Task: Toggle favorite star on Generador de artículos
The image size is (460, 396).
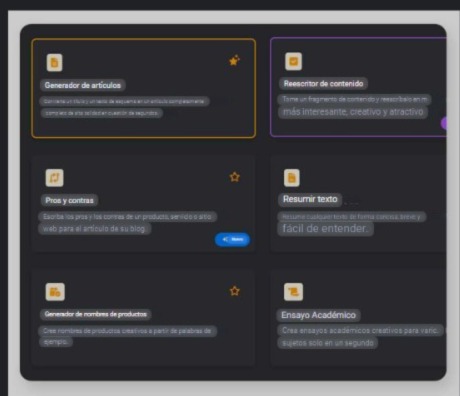Action: 234,60
